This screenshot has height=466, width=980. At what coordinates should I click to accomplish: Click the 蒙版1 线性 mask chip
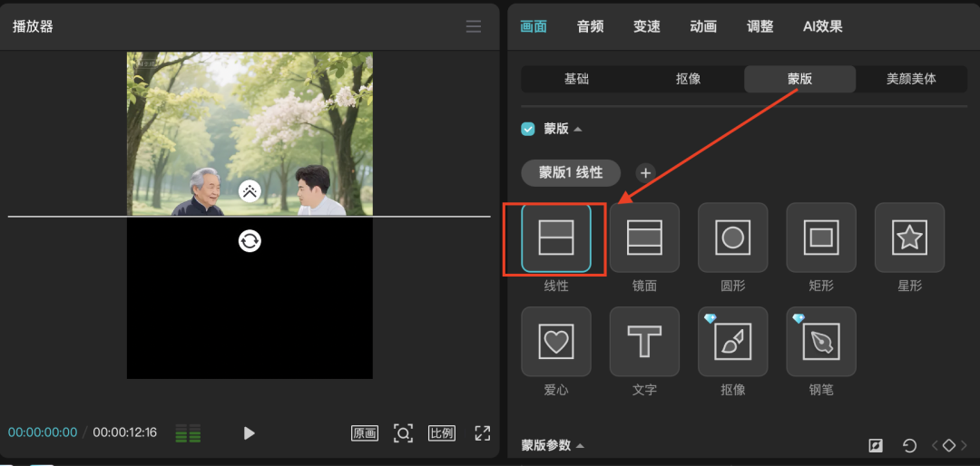(571, 173)
